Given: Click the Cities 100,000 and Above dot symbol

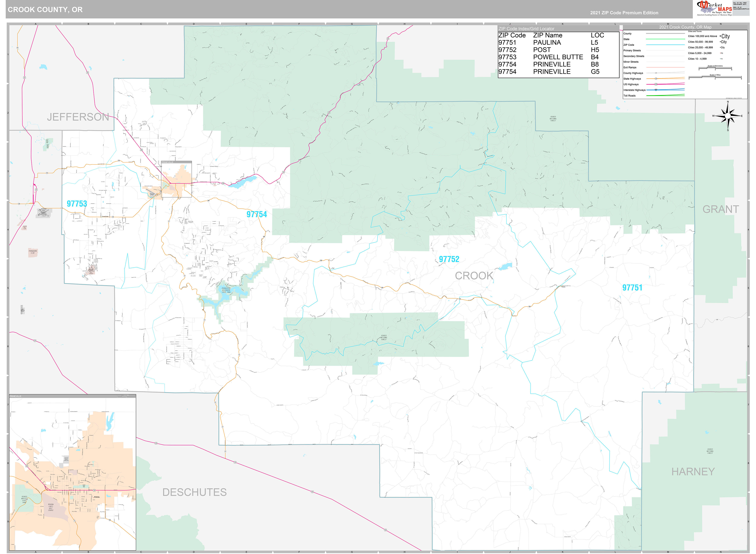Looking at the screenshot, I should click(720, 36).
